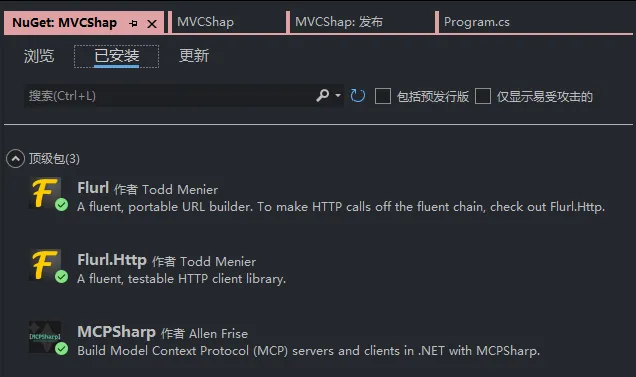This screenshot has width=636, height=377.
Task: Open the MVCShap: 发布 document tab
Action: (339, 22)
